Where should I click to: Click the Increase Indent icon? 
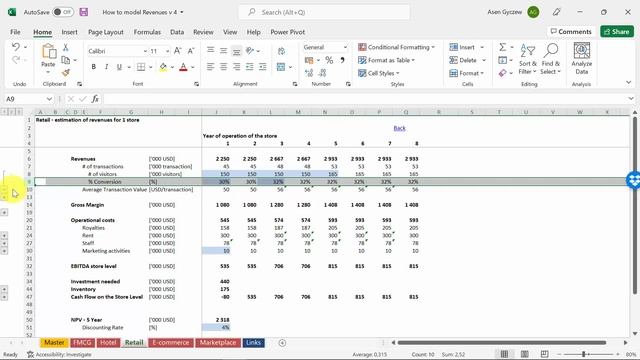[x=262, y=67]
